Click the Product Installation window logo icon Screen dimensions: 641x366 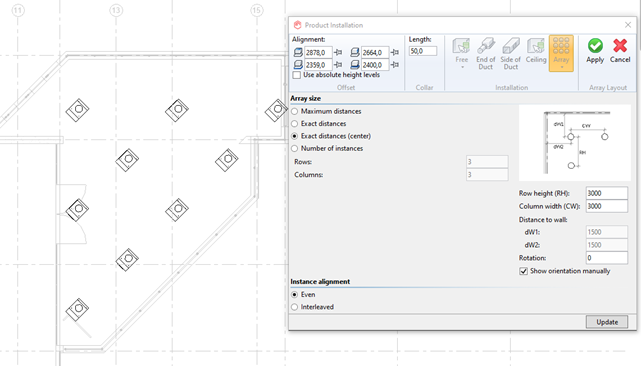pos(298,25)
